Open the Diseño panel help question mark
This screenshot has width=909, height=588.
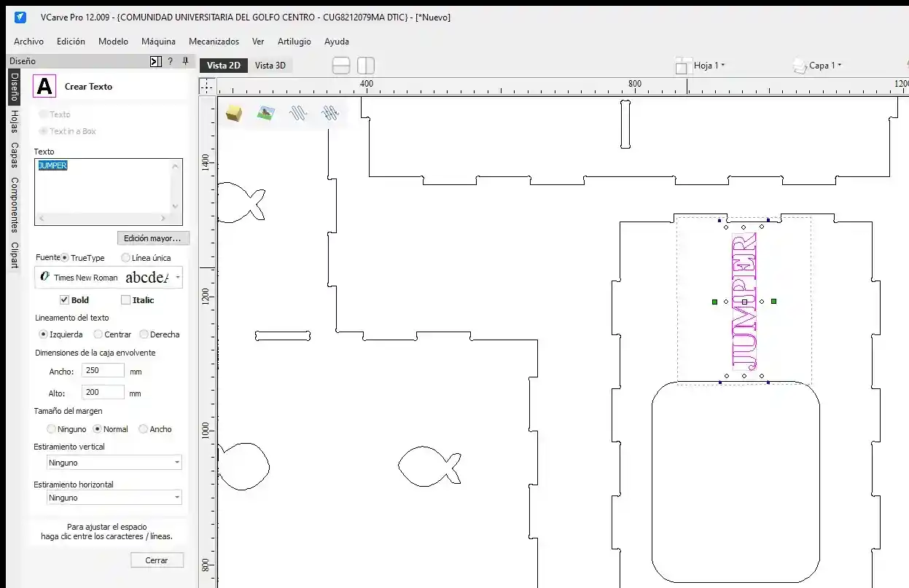click(170, 61)
